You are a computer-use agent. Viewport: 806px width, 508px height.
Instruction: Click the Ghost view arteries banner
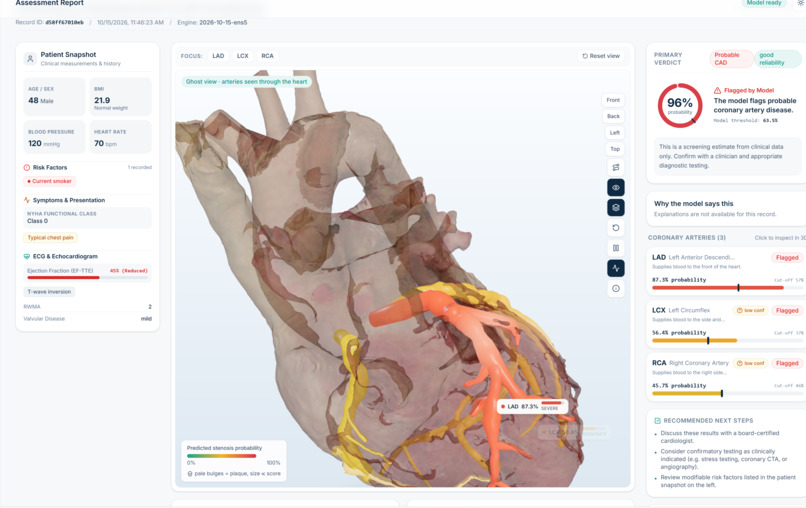246,82
